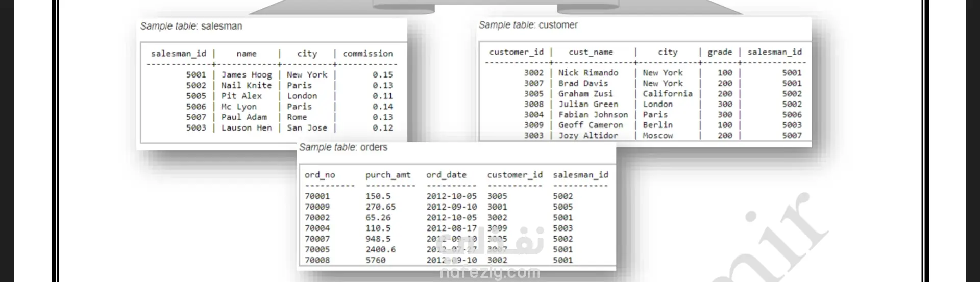Screen dimensions: 980x282
Task: Click the city 'California'
Action: 668,94
